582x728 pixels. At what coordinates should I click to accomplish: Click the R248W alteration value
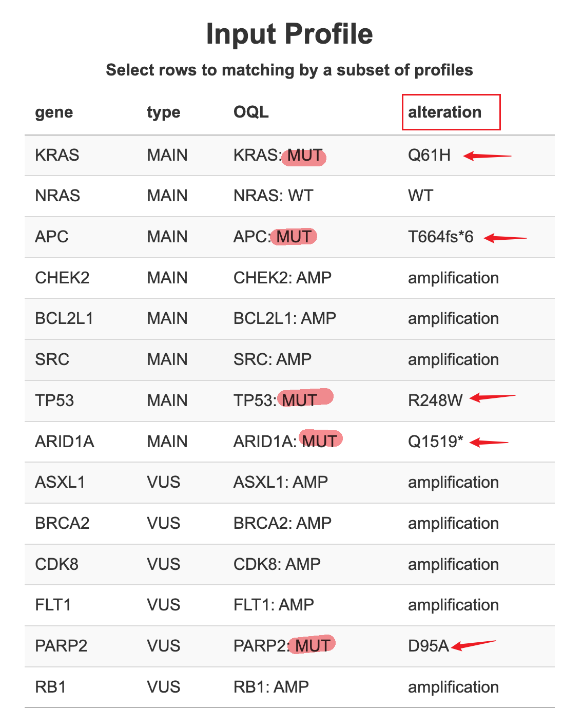pyautogui.click(x=435, y=400)
